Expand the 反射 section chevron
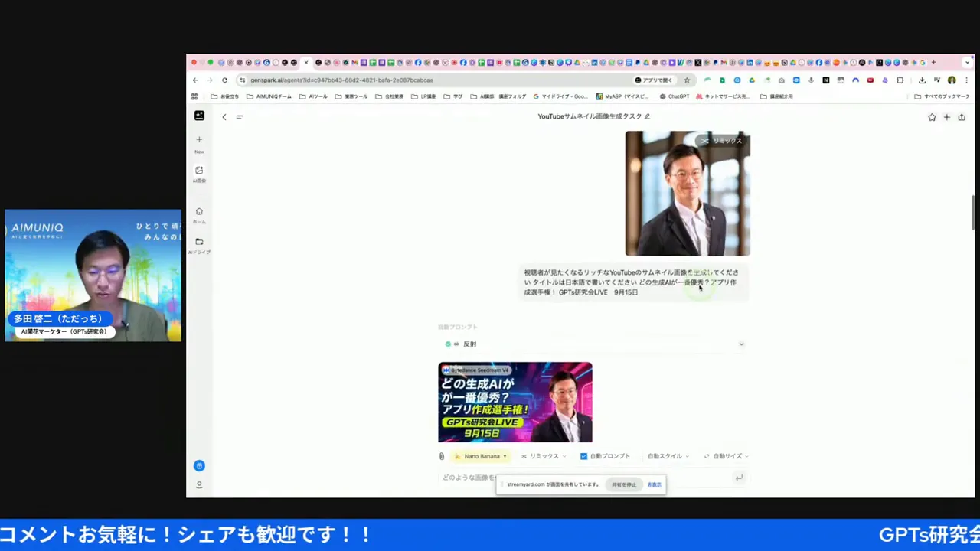Viewport: 980px width, 551px height. (741, 344)
